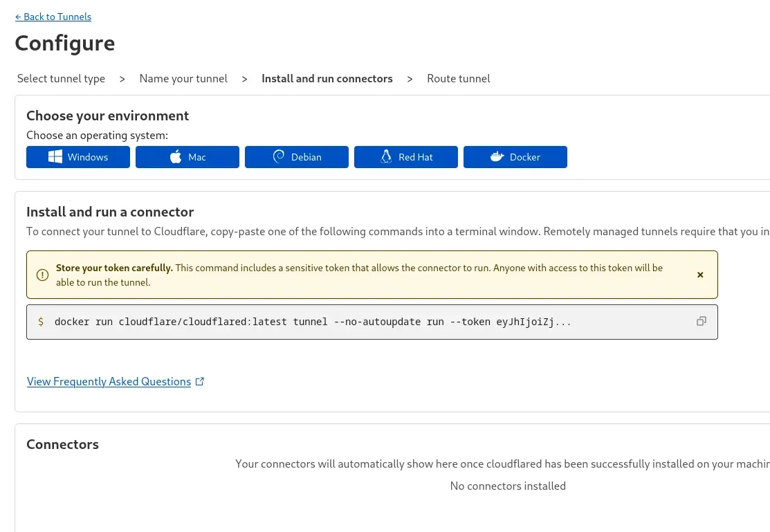The width and height of the screenshot is (770, 532).
Task: Dismiss the Store your token carefully warning
Action: [700, 275]
